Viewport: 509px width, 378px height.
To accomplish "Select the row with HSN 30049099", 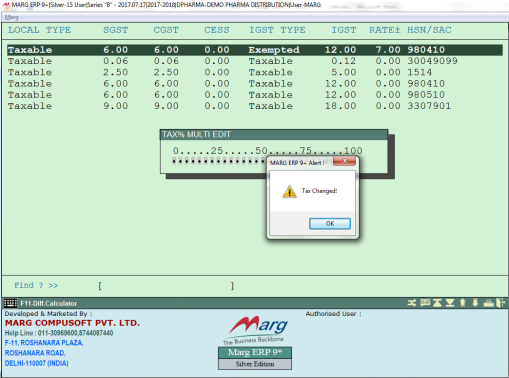I will coord(255,61).
